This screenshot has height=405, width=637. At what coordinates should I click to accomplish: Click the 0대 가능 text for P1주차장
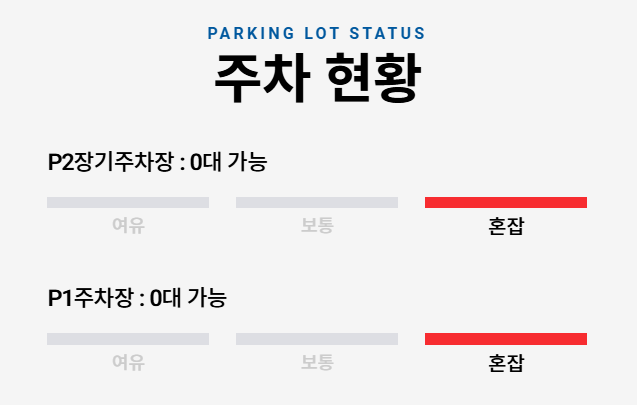coord(188,298)
